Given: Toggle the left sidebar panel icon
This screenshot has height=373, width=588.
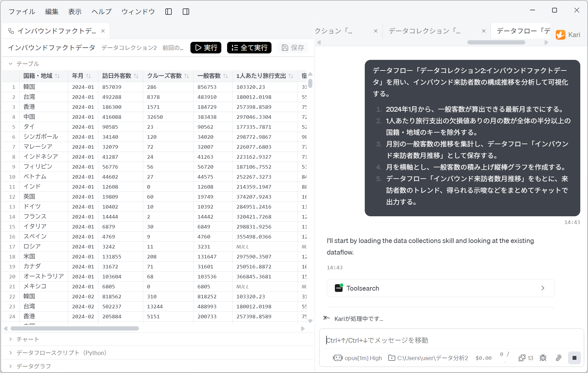Looking at the screenshot, I should (169, 12).
